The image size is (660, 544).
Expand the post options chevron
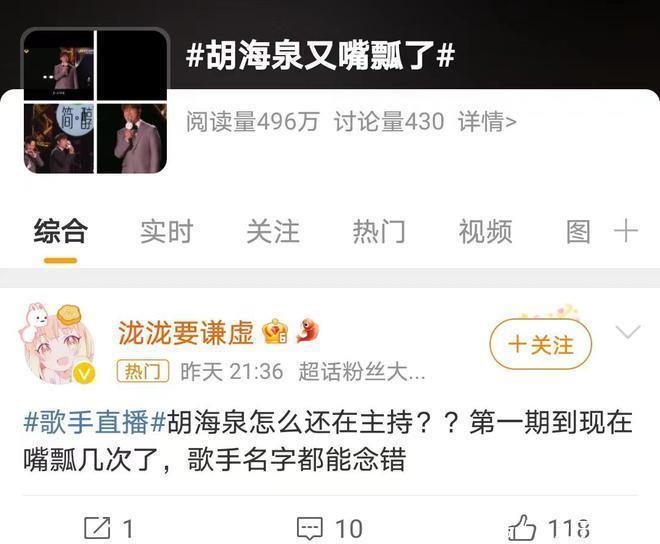pyautogui.click(x=628, y=332)
